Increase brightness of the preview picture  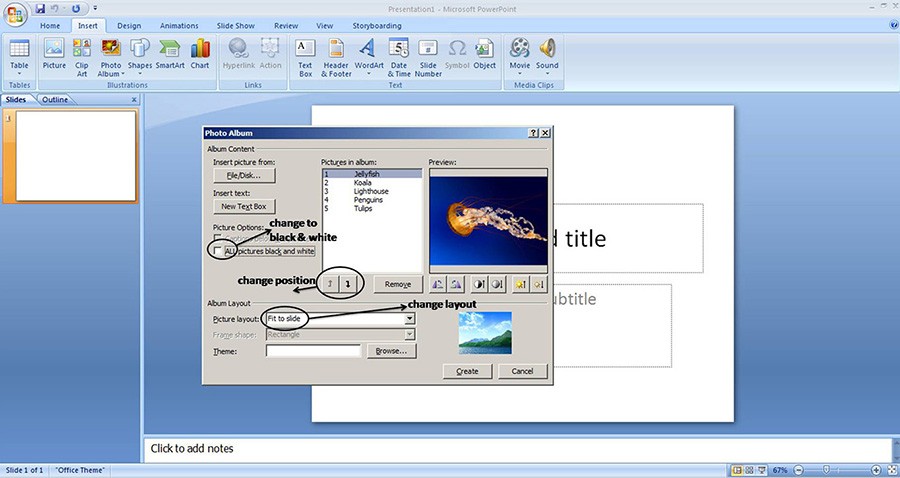click(521, 284)
